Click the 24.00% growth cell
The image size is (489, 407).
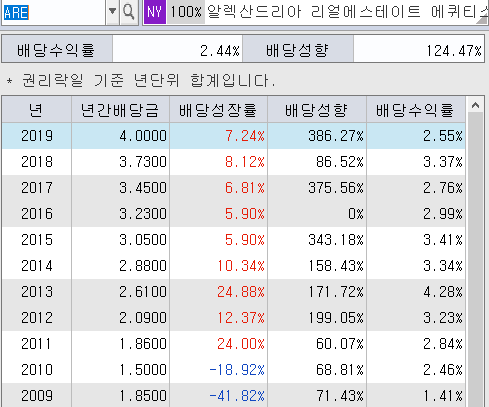[218, 344]
